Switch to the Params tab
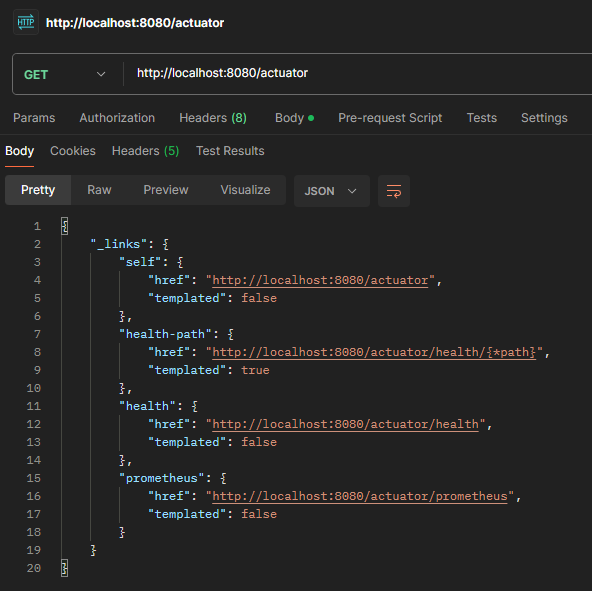592x591 pixels. click(34, 118)
